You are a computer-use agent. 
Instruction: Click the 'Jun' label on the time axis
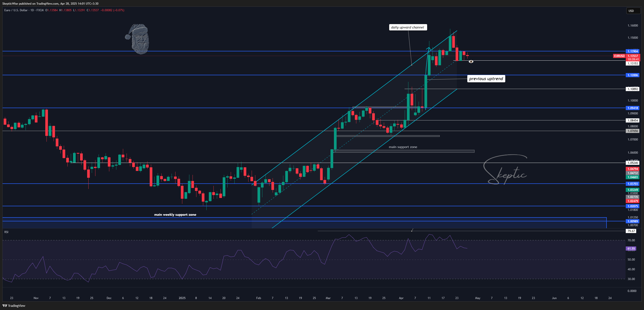click(x=554, y=298)
